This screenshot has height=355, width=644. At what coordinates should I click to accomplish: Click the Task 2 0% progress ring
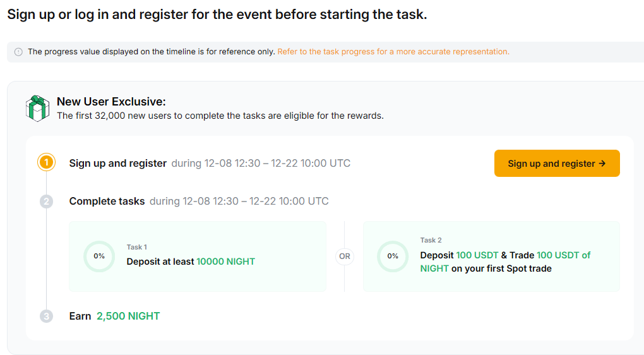[x=393, y=256]
